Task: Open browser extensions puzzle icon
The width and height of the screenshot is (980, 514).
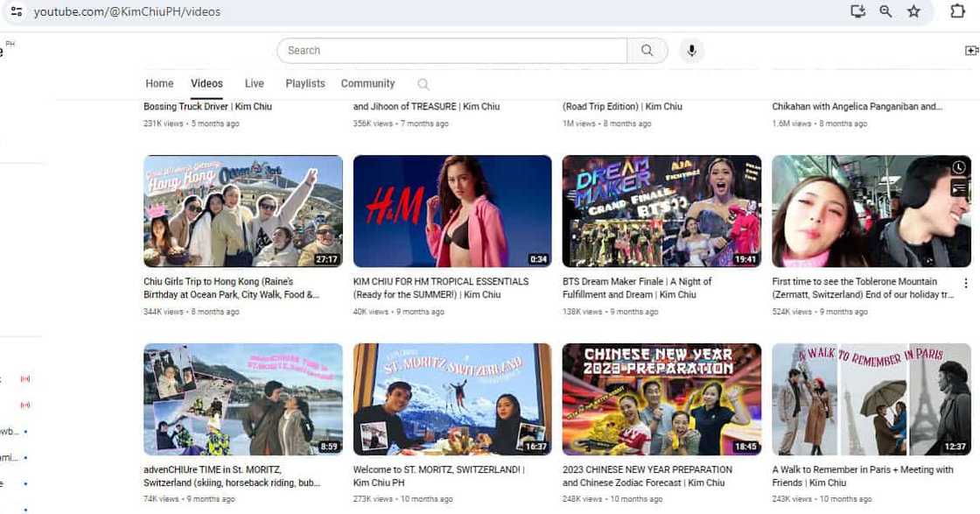Action: 956,11
